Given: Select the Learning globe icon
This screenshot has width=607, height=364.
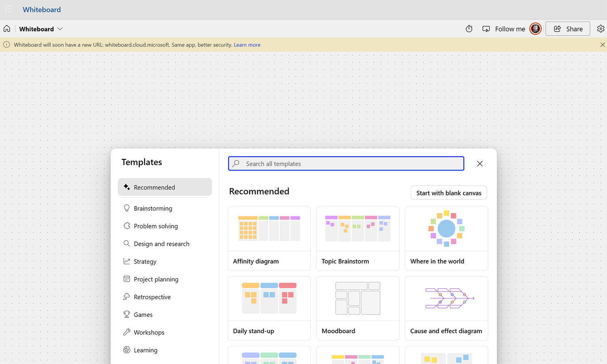Looking at the screenshot, I should [127, 350].
